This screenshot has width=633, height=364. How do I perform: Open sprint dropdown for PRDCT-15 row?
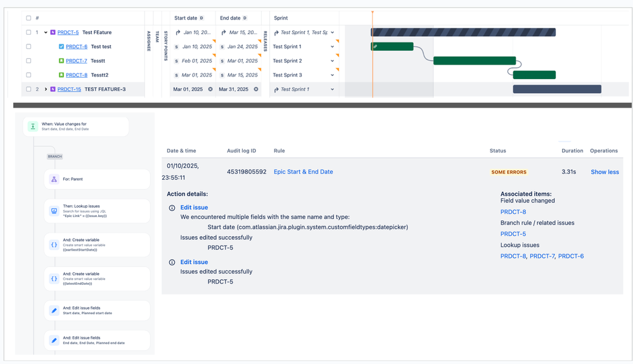click(x=332, y=89)
